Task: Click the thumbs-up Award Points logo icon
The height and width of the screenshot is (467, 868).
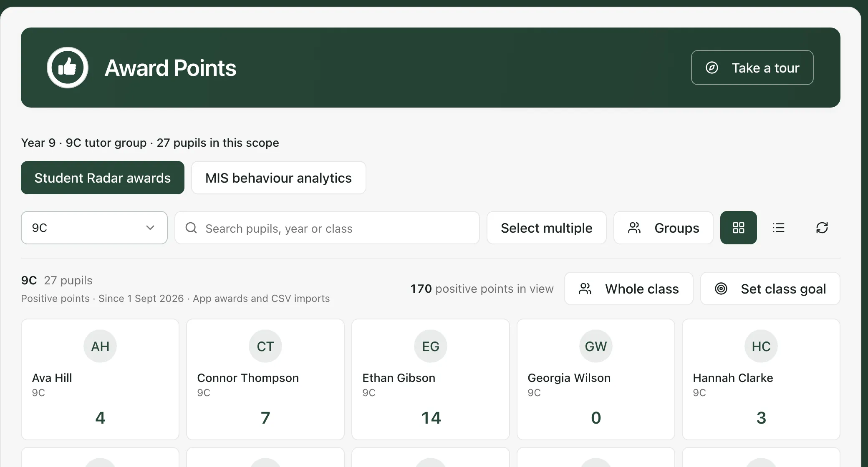Action: (68, 68)
